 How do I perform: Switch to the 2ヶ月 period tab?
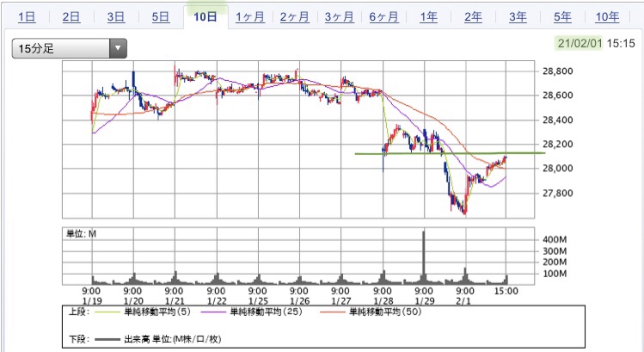pyautogui.click(x=294, y=17)
